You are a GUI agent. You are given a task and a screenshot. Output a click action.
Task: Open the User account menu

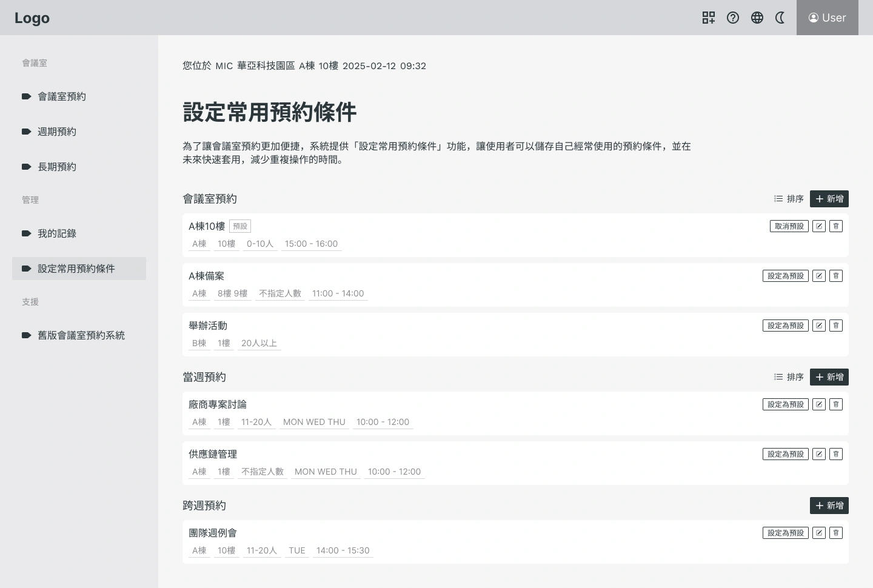click(x=827, y=18)
